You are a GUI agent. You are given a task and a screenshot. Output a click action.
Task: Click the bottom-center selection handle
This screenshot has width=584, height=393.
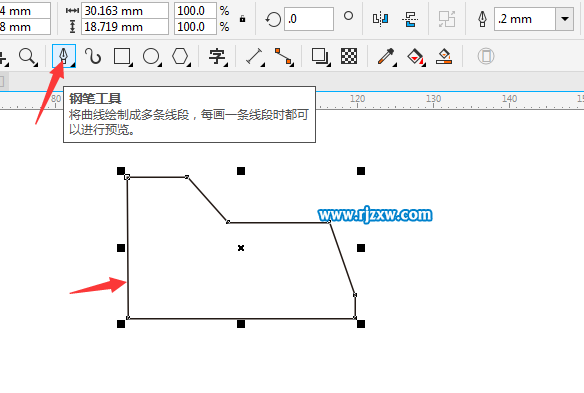pos(241,324)
